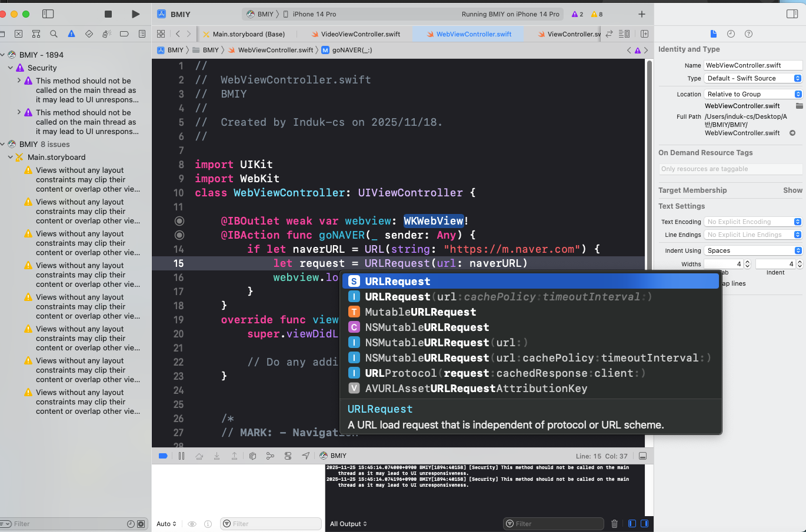Viewport: 806px width, 532px height.
Task: Select NSMutableURLRequest class from autocomplete list
Action: coord(427,327)
